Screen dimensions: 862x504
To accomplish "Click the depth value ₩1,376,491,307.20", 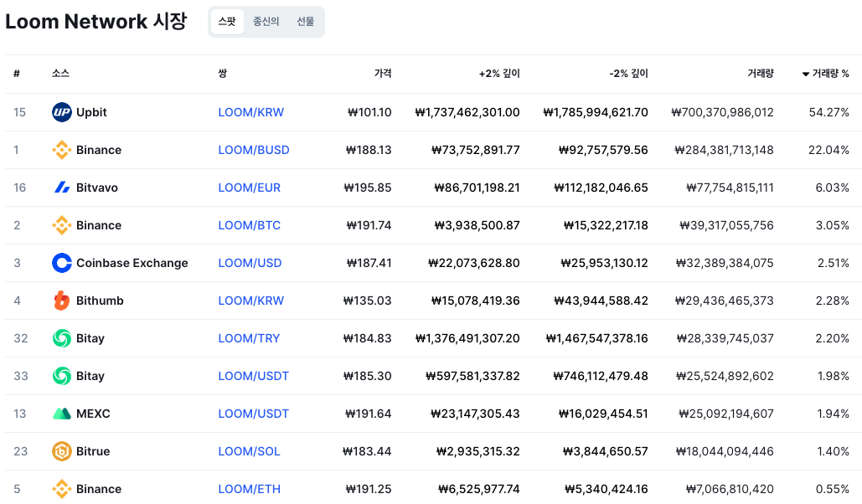I will pos(467,338).
